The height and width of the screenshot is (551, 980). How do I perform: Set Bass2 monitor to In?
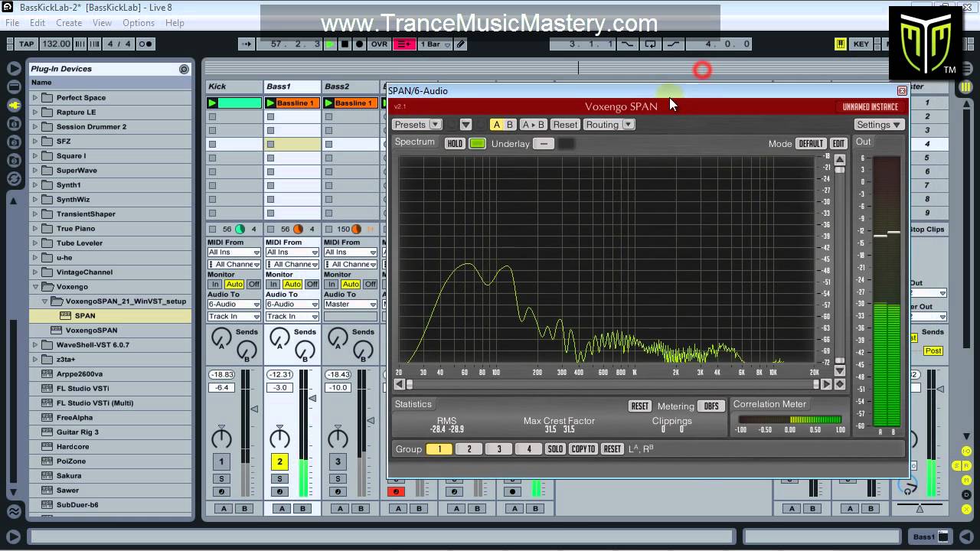click(332, 285)
